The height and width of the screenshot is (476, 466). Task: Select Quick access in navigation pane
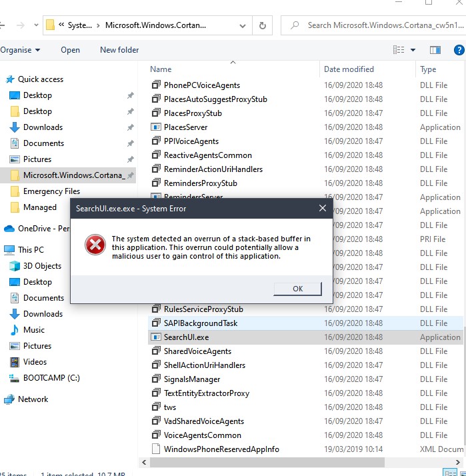(41, 79)
